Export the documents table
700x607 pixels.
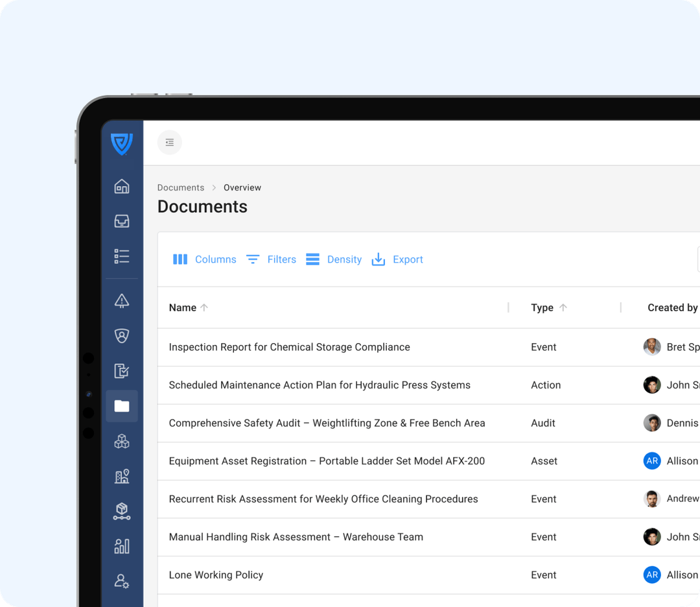pos(397,259)
